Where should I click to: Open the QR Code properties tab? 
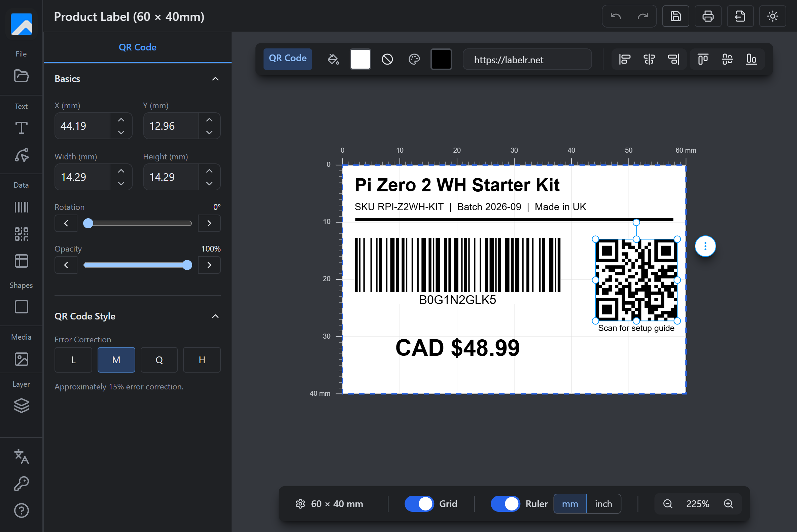(x=138, y=47)
